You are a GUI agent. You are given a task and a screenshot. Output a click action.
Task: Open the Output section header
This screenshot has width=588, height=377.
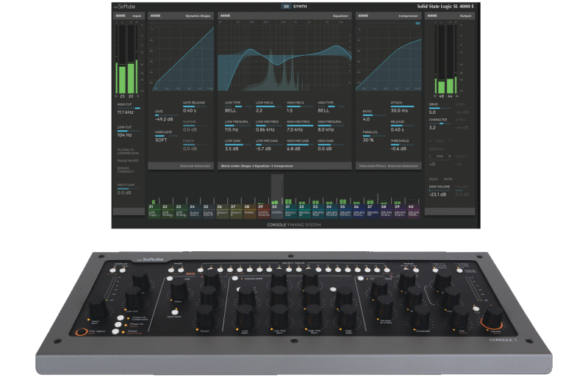point(450,15)
